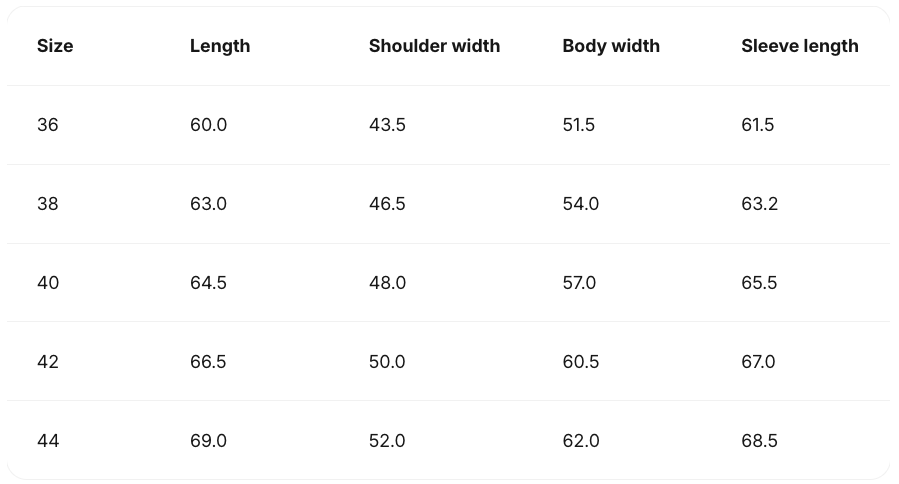This screenshot has height=484, width=899.
Task: Click the Size column header
Action: point(55,46)
